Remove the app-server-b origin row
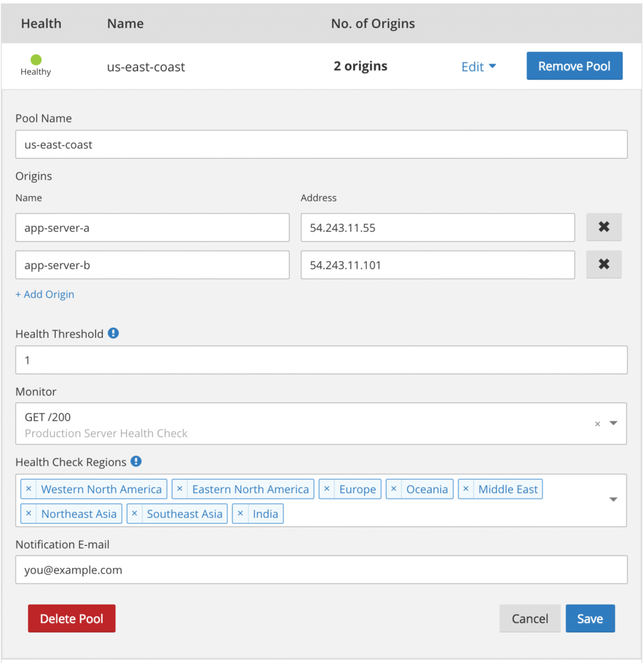 (x=603, y=265)
